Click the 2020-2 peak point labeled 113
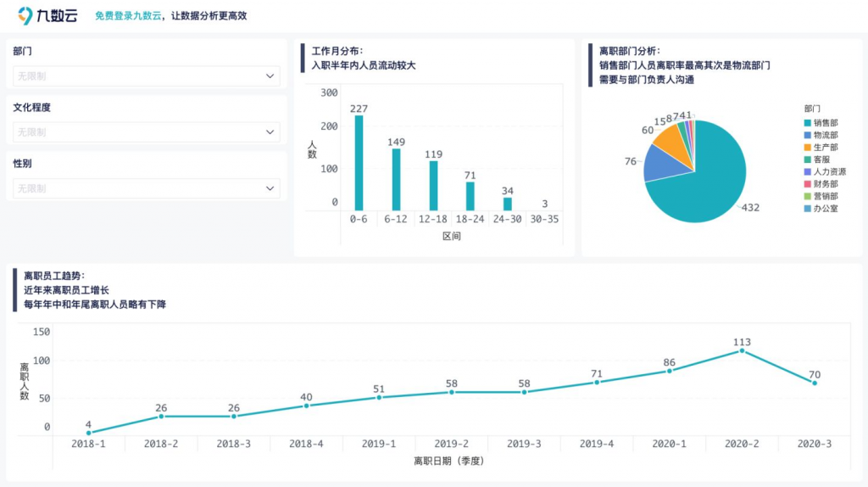The image size is (868, 487). point(742,350)
